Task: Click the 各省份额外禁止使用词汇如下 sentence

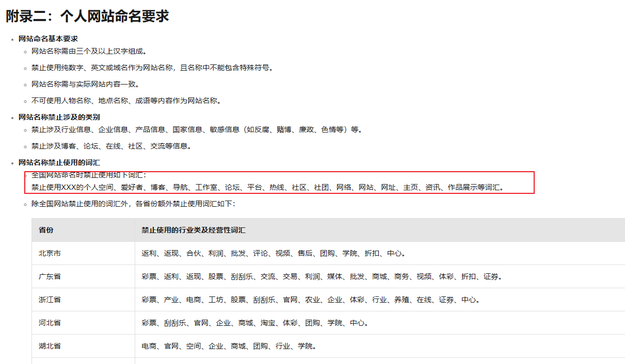Action: (x=133, y=204)
